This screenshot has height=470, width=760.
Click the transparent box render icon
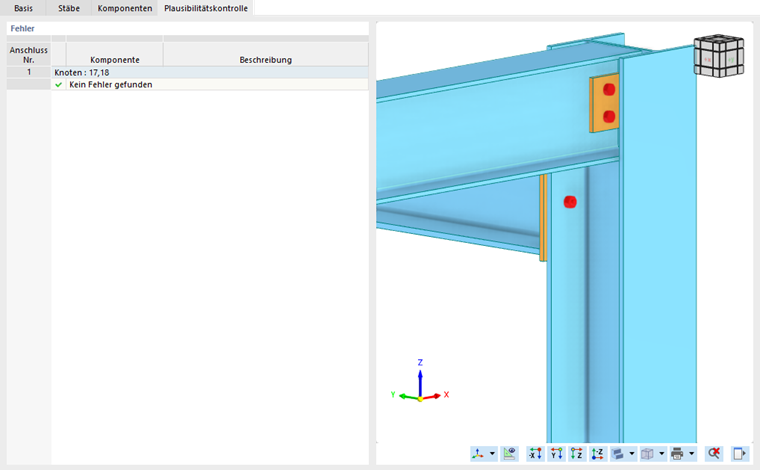(x=647, y=454)
